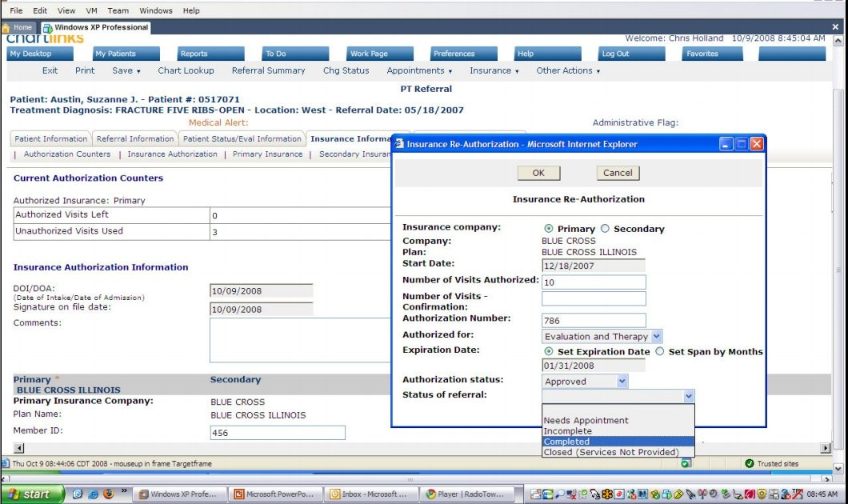Screen dimensions: 848x504
Task: Click the first quick launch icon beside Start
Action: pyautogui.click(x=78, y=494)
